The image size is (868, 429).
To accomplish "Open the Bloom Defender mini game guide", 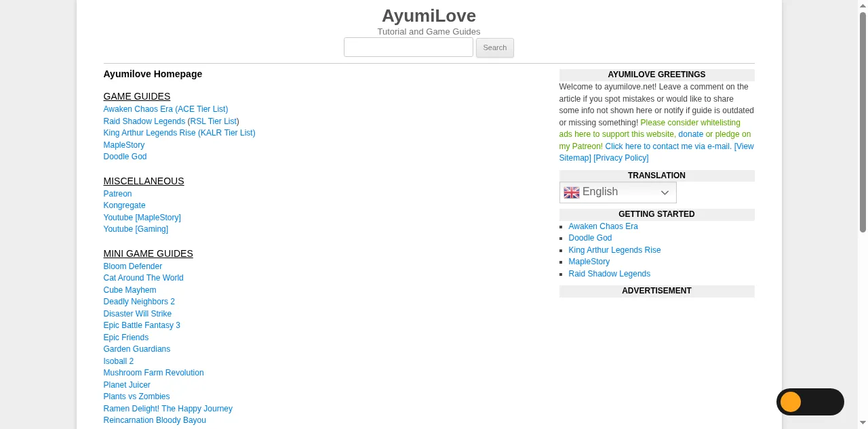I will point(132,266).
